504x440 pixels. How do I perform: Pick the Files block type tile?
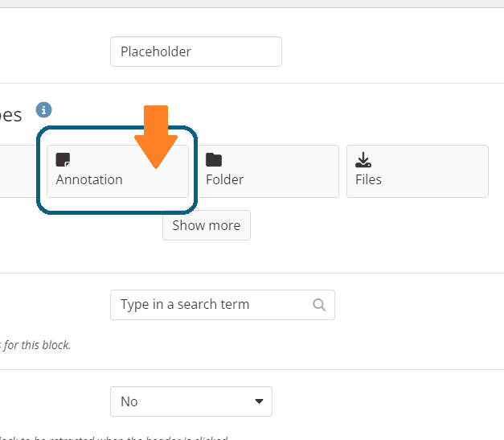(417, 171)
